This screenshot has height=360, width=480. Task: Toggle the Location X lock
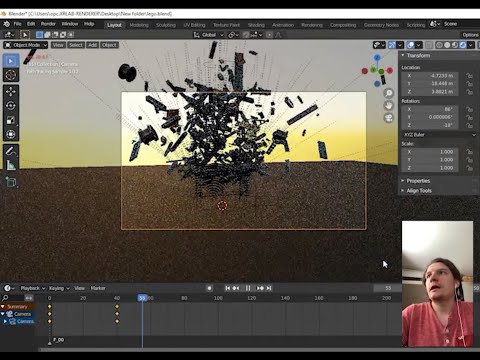click(x=470, y=76)
